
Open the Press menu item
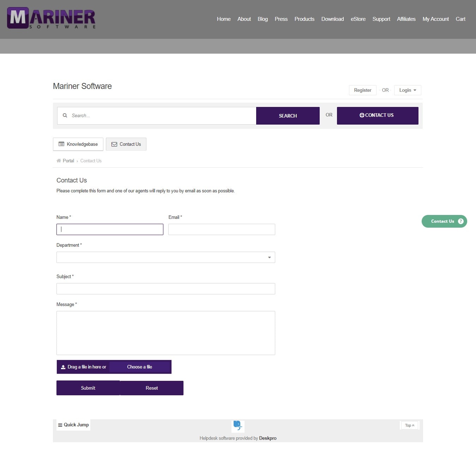click(281, 19)
